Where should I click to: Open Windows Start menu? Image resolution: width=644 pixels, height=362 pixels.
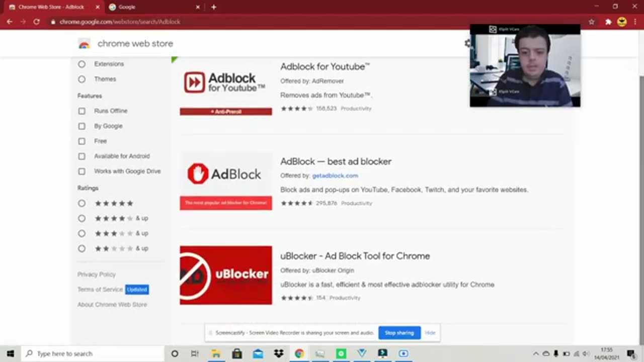[10, 353]
